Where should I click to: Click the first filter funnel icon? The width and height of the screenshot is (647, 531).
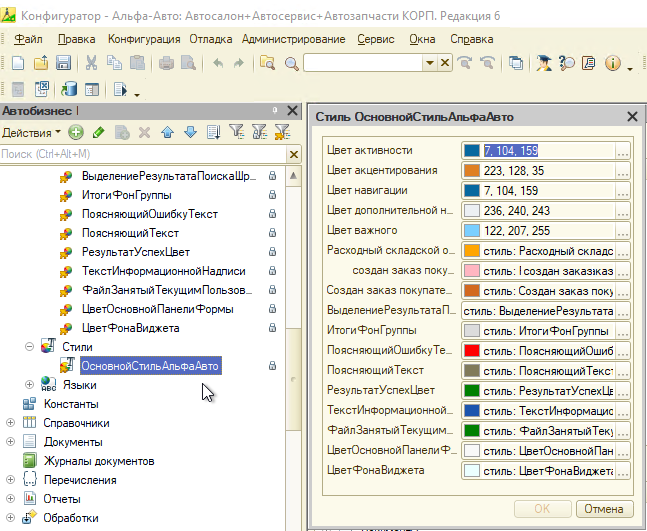point(237,132)
